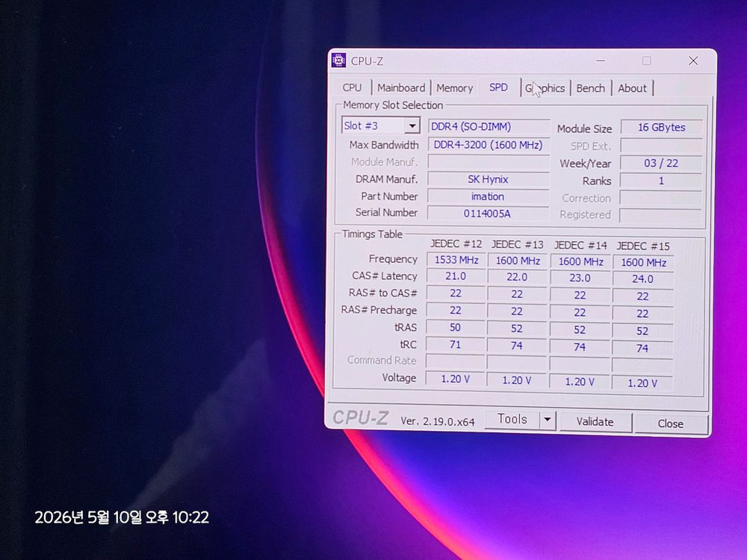Click the SK Hynix DRAM manufacturer value
The image size is (747, 560).
pyautogui.click(x=489, y=179)
